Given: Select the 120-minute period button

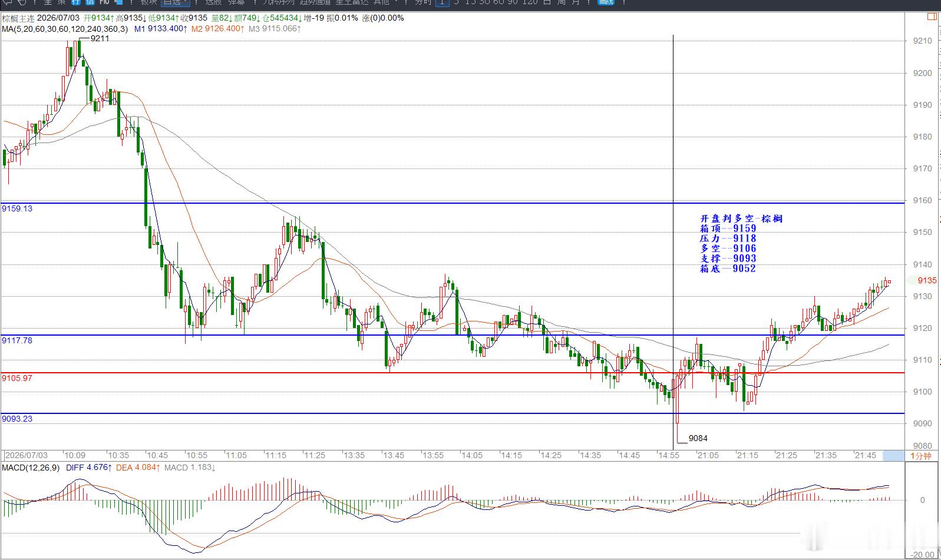Looking at the screenshot, I should tap(530, 2).
